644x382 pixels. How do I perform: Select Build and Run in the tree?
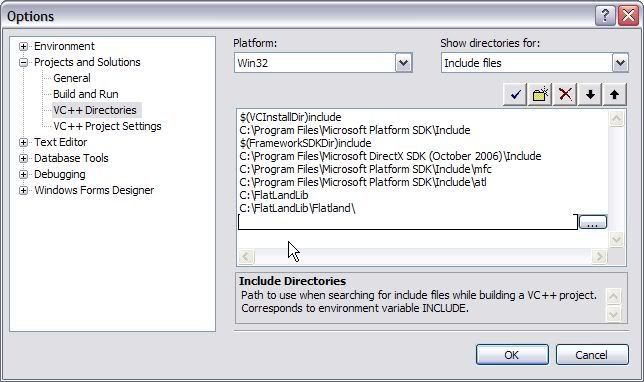coord(86,94)
